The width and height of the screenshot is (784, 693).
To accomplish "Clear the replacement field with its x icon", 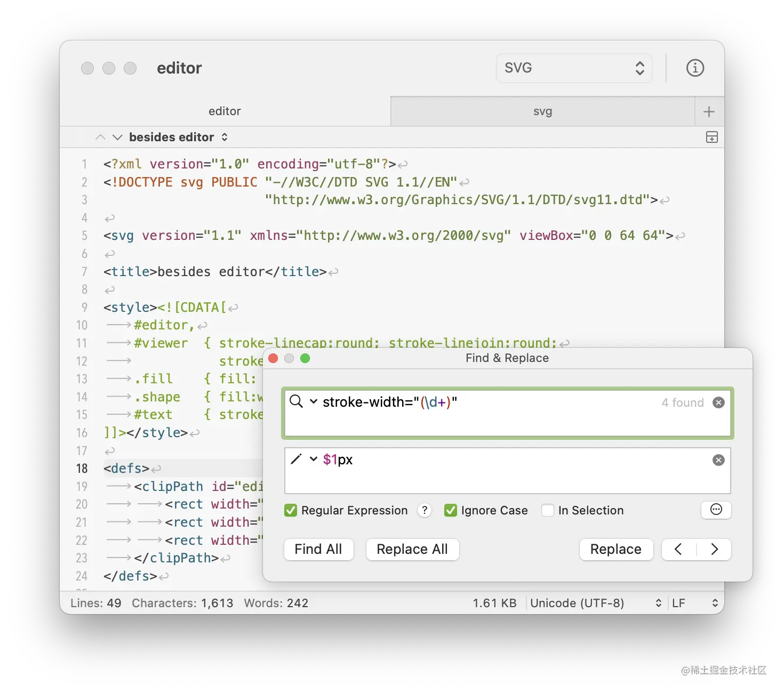I will [x=718, y=460].
